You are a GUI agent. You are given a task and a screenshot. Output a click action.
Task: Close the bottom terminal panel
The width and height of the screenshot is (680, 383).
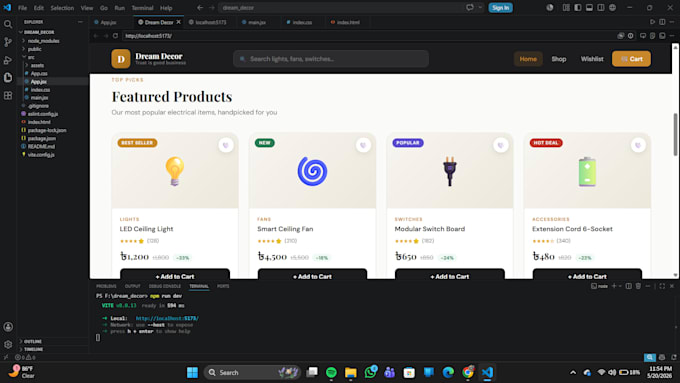pos(672,286)
